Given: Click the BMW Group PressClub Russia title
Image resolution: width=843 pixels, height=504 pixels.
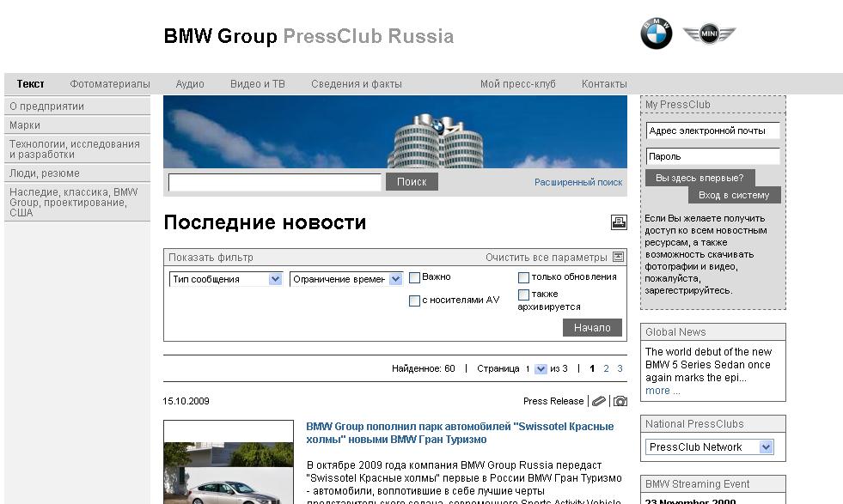Looking at the screenshot, I should [308, 36].
